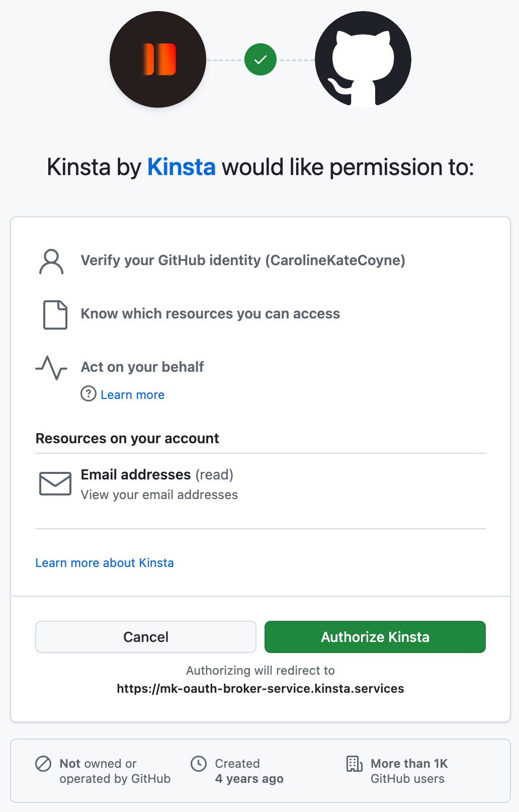Image resolution: width=519 pixels, height=812 pixels.
Task: Select the person icon next to identity verification
Action: click(x=51, y=261)
